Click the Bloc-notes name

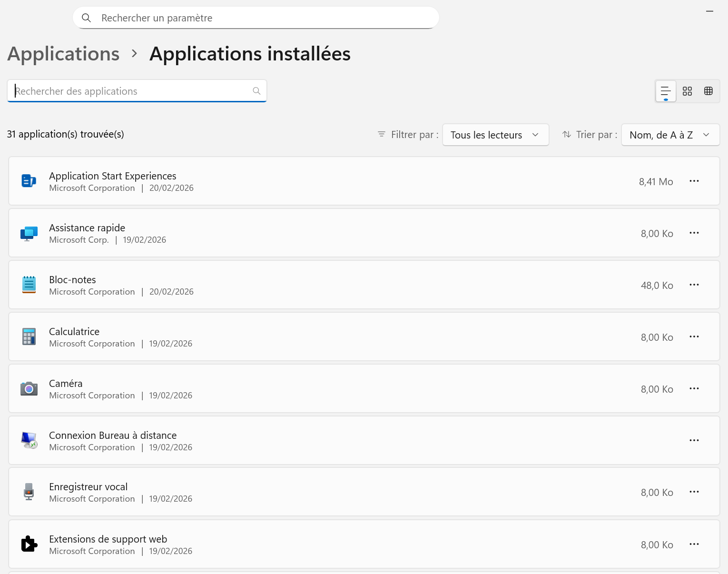pyautogui.click(x=72, y=279)
